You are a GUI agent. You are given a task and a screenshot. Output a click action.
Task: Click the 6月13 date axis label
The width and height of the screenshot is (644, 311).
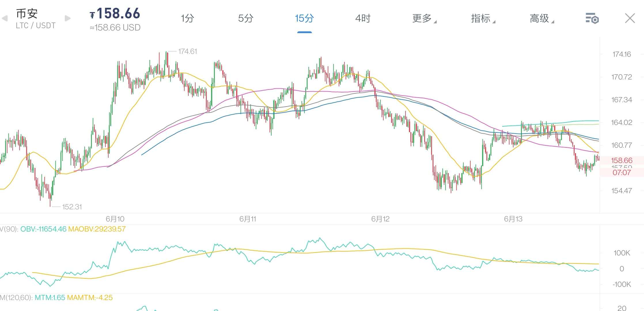(x=513, y=219)
